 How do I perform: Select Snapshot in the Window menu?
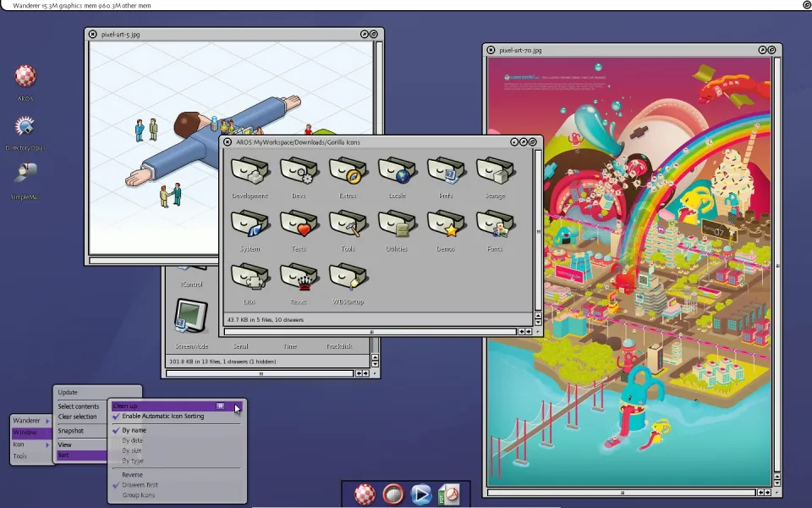pos(71,431)
